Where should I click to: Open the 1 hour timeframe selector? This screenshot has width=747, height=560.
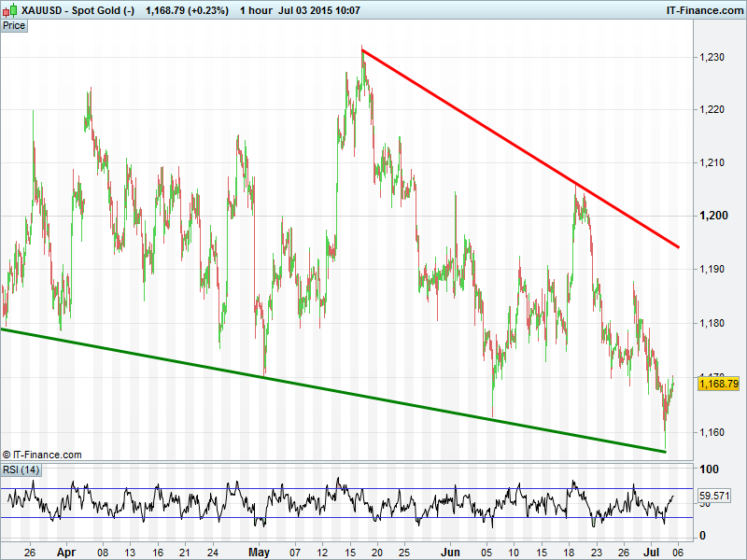tap(255, 10)
